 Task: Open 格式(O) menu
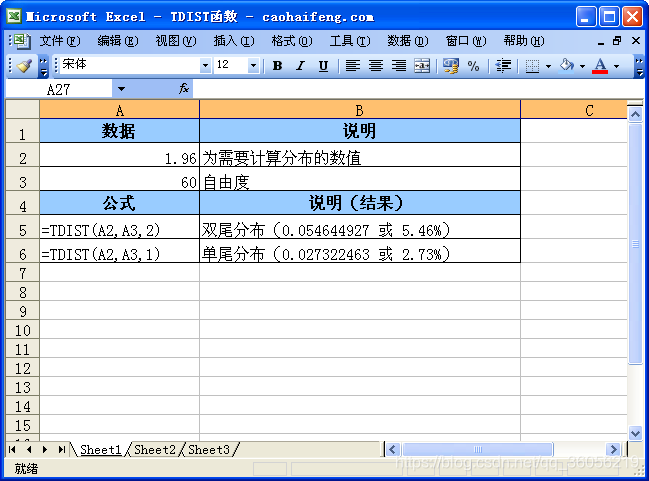tap(291, 41)
